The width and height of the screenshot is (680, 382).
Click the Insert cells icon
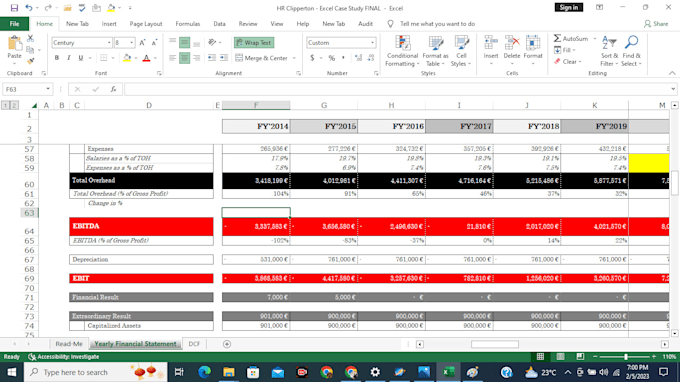[491, 43]
